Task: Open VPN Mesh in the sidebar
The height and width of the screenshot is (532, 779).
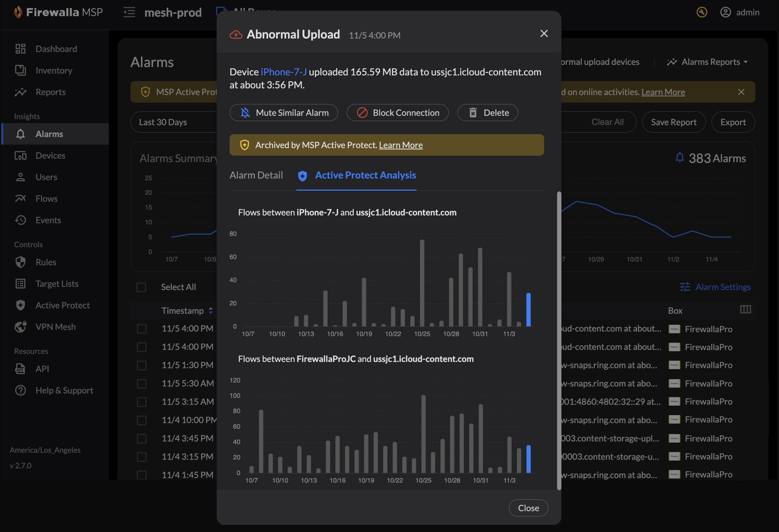Action: pyautogui.click(x=55, y=327)
